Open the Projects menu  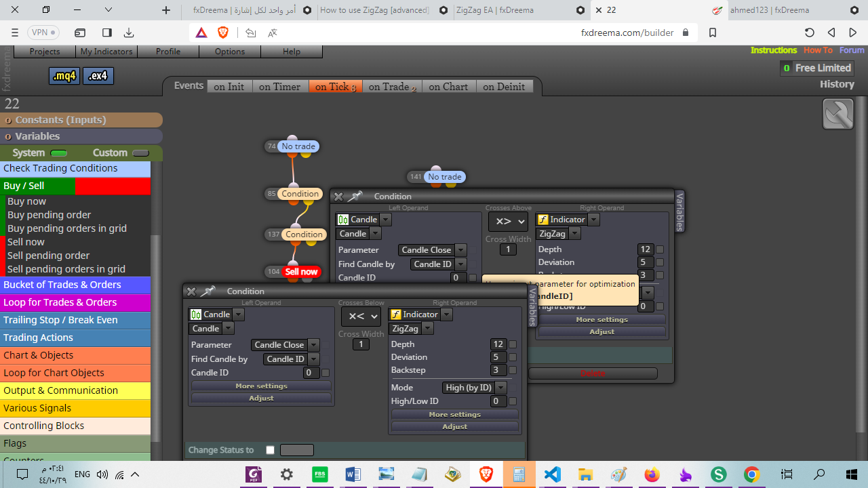45,52
